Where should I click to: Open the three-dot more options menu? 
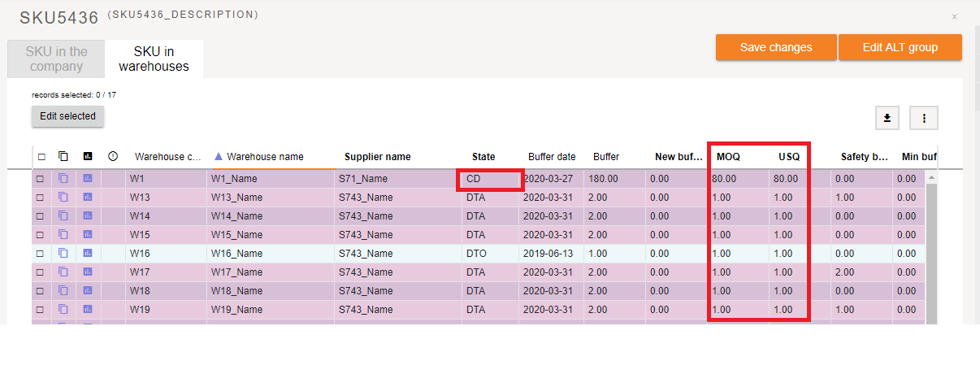click(x=924, y=118)
